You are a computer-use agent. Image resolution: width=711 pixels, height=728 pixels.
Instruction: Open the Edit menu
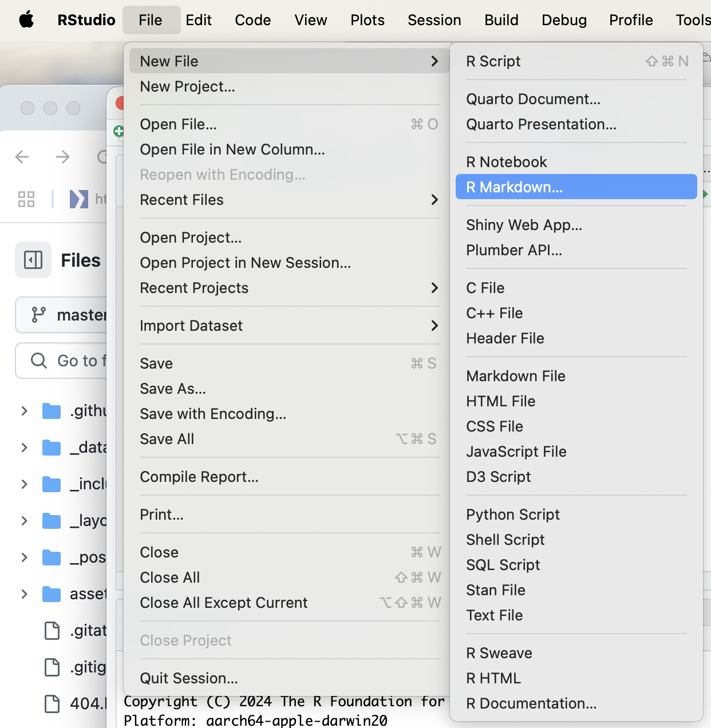199,20
